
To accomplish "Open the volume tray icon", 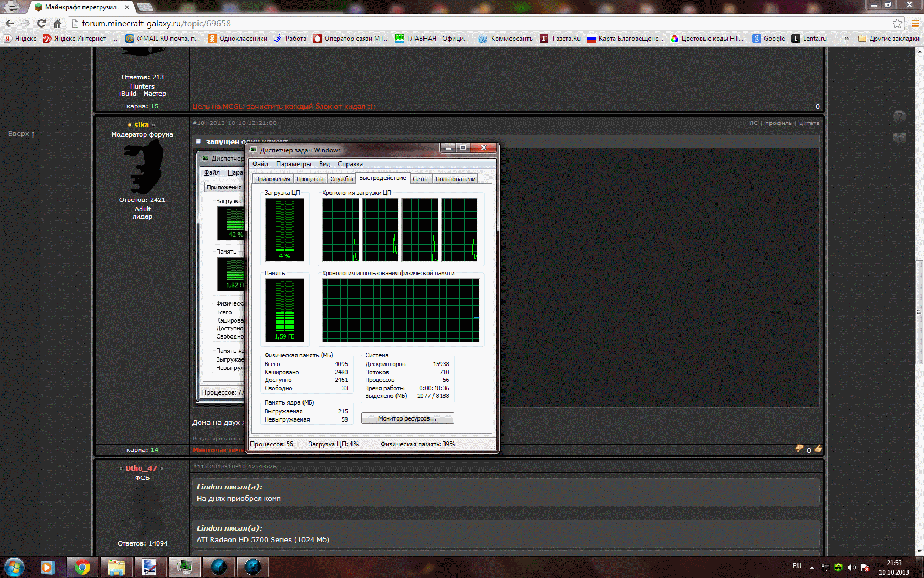I will [851, 567].
